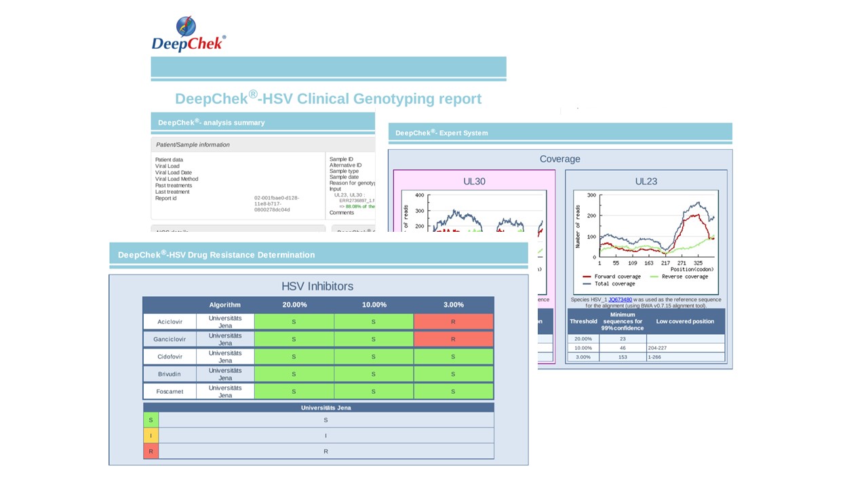Click the red R legend swatch

(151, 451)
